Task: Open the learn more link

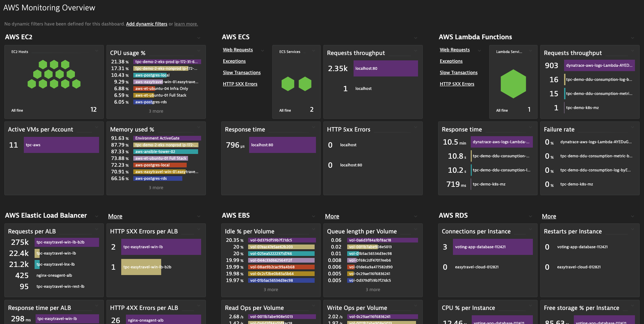Action: 186,24
